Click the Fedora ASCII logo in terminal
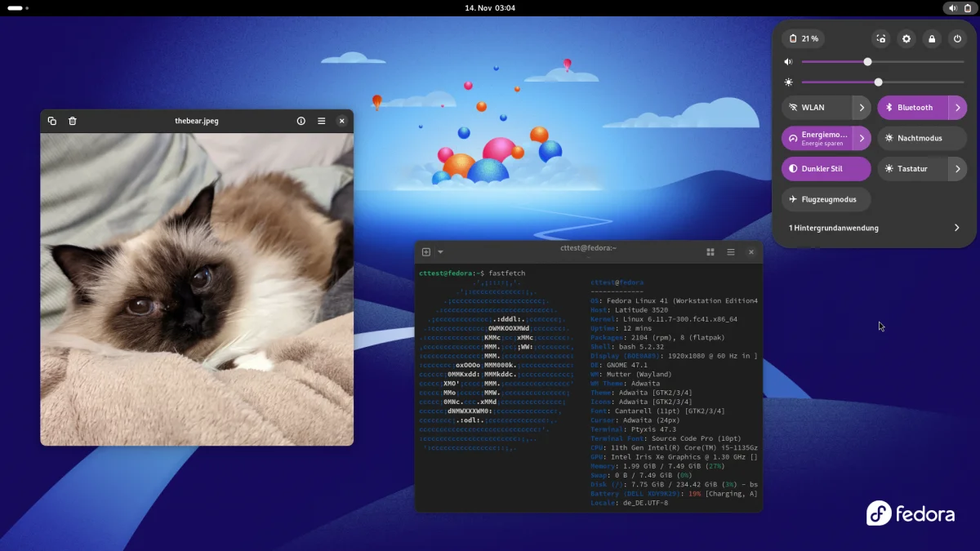This screenshot has height=551, width=980. click(x=497, y=365)
